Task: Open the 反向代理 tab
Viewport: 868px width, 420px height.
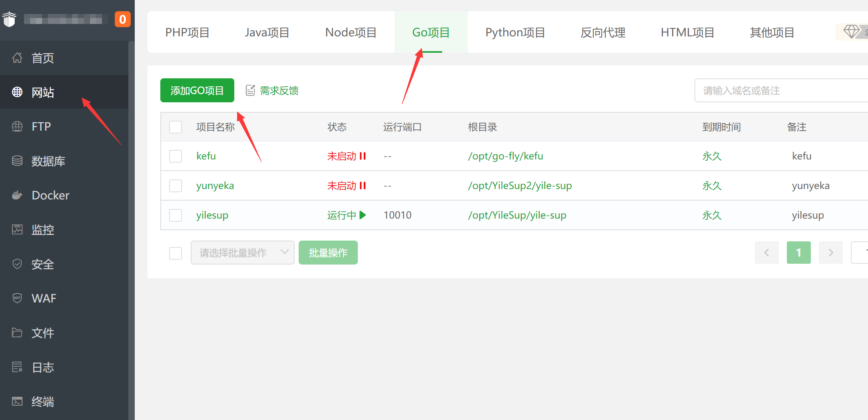Action: 603,32
